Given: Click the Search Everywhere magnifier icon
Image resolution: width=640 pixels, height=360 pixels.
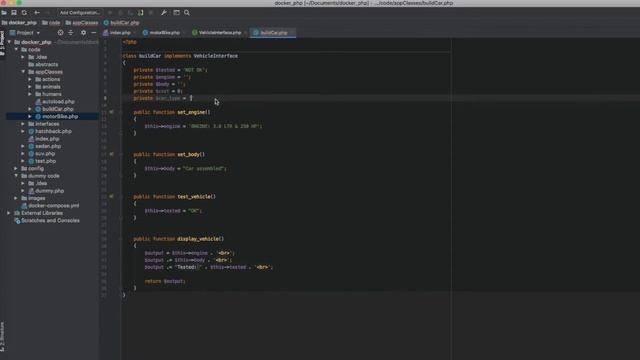Looking at the screenshot, I should [187, 13].
